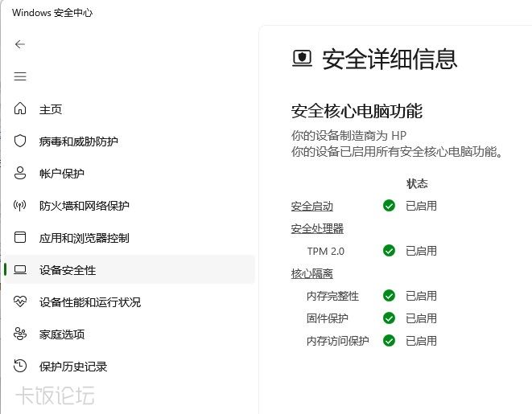Toggle the hamburger navigation menu

(x=20, y=76)
